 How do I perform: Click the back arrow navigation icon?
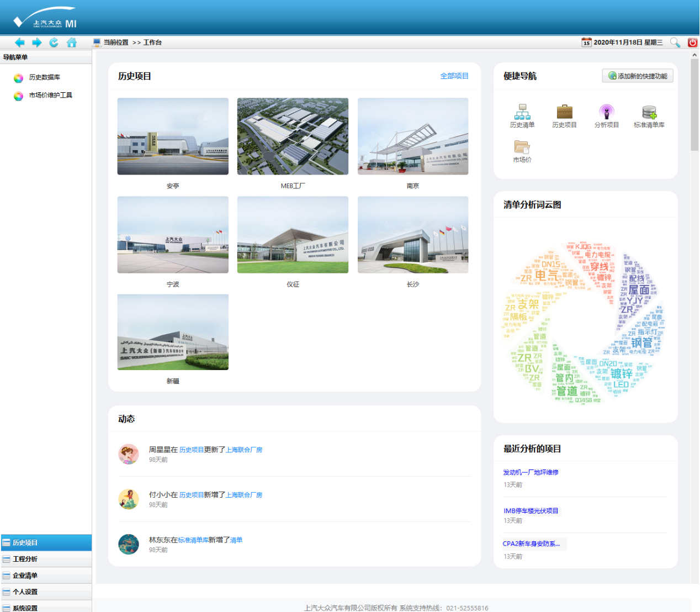coord(20,43)
